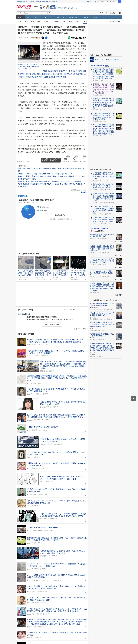Select the ランキング navigation tab
Image resolution: width=138 pixels, height=644 pixels.
[x=86, y=17]
